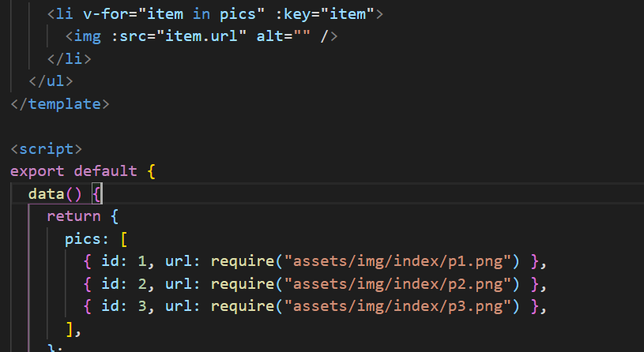The width and height of the screenshot is (644, 352).
Task: Click the return keyword
Action: (x=73, y=215)
